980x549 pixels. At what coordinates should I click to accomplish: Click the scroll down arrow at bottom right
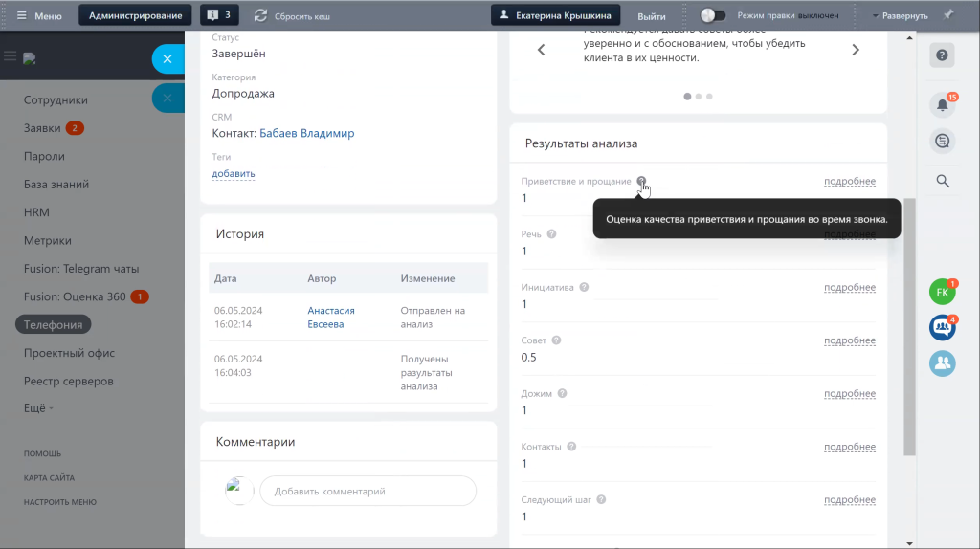tap(909, 543)
